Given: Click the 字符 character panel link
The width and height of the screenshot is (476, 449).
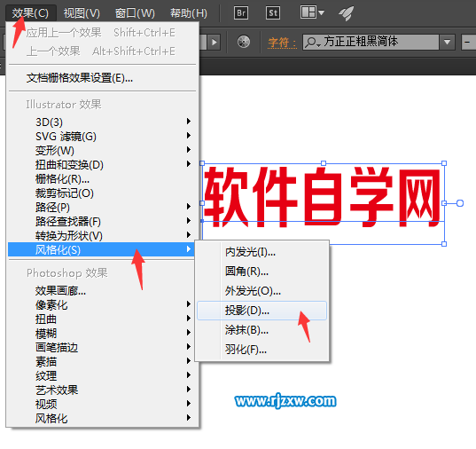Looking at the screenshot, I should [282, 43].
